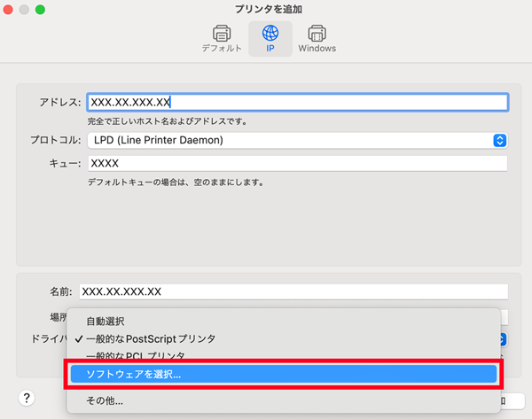
Task: Expand the プロトコル LPD dropdown
Action: pos(499,140)
